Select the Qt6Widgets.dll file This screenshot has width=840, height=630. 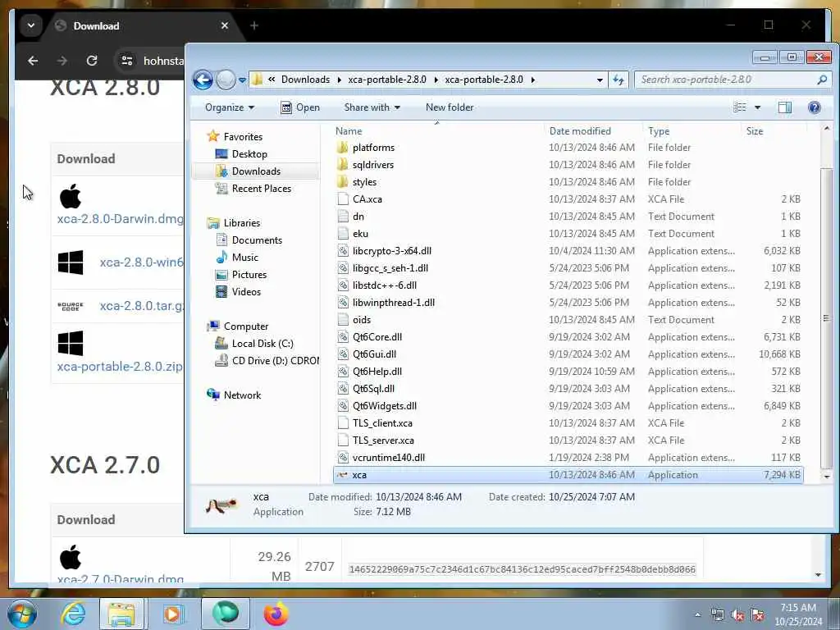coord(384,406)
